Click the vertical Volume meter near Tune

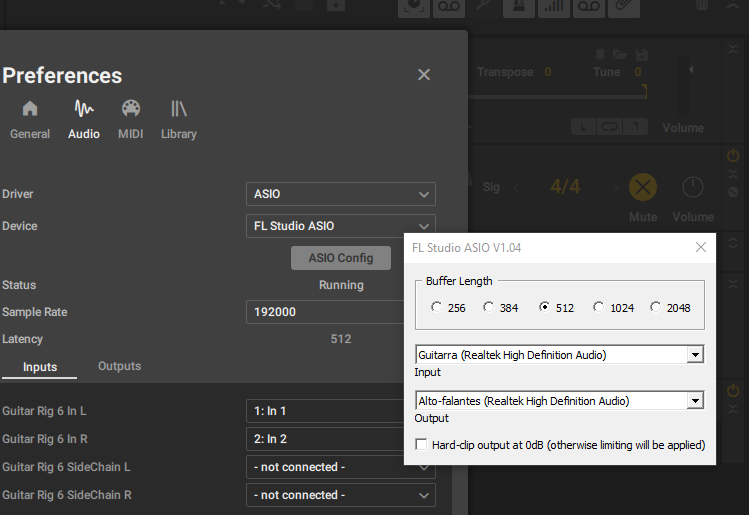682,86
